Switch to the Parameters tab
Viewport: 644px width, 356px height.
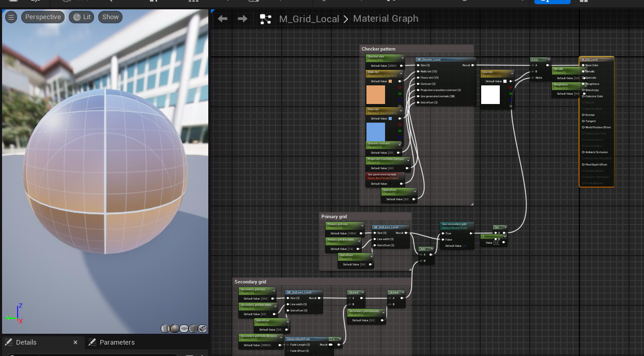point(111,342)
